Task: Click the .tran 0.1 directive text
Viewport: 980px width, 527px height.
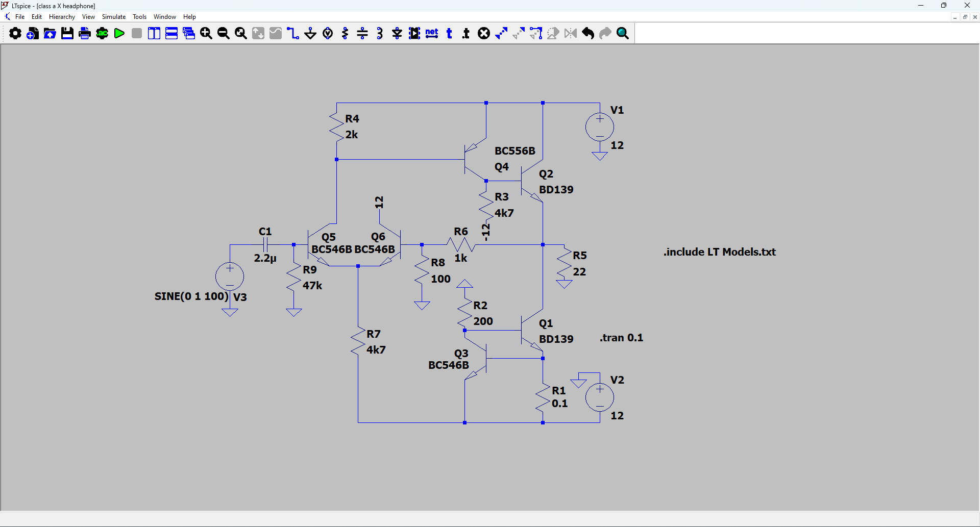Action: click(x=621, y=338)
